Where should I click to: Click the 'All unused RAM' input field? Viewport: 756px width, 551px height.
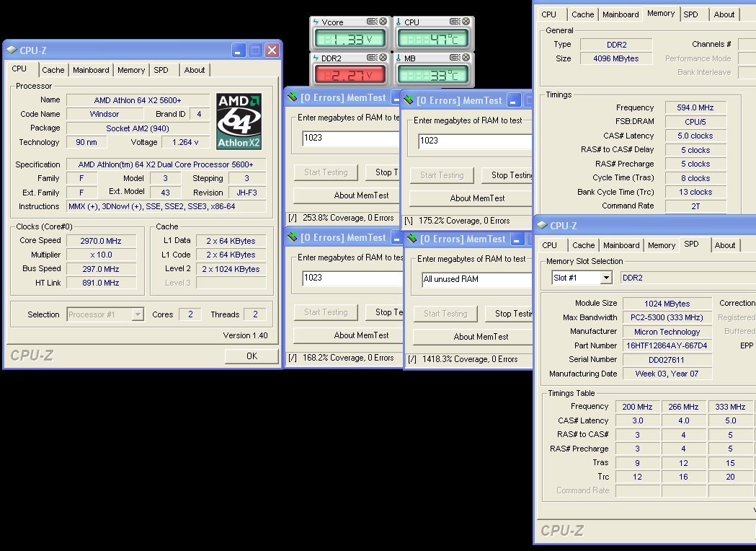click(476, 279)
